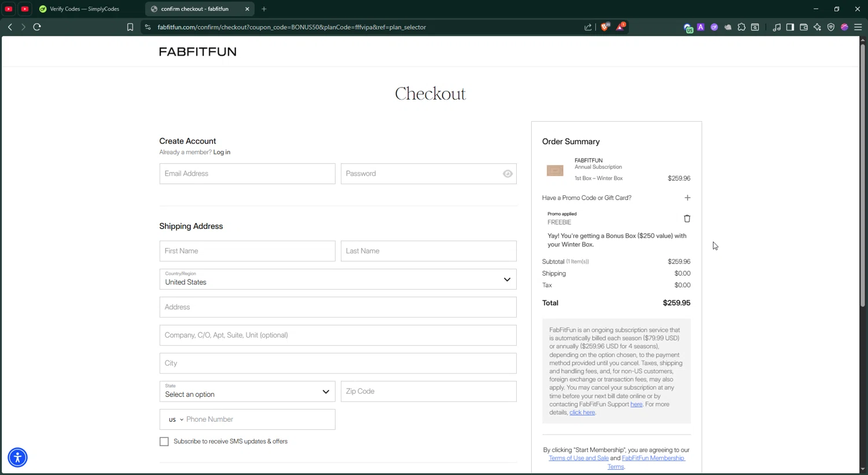Click the accessibility widget icon
This screenshot has height=475, width=868.
point(17,458)
